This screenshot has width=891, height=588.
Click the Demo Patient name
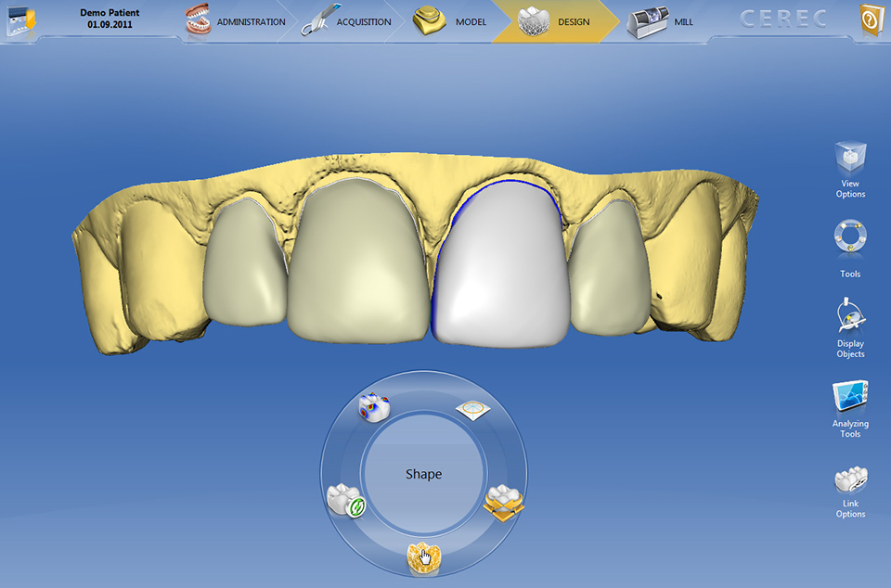click(110, 12)
